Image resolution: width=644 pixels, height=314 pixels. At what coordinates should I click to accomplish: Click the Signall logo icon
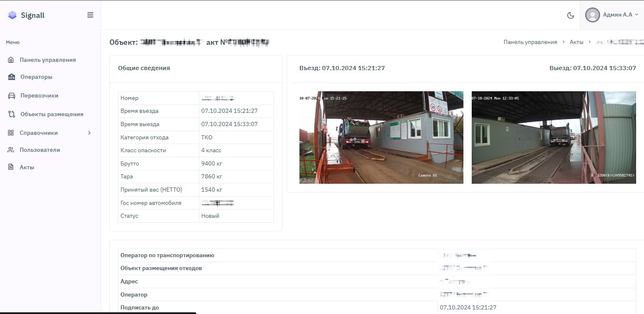pos(12,15)
